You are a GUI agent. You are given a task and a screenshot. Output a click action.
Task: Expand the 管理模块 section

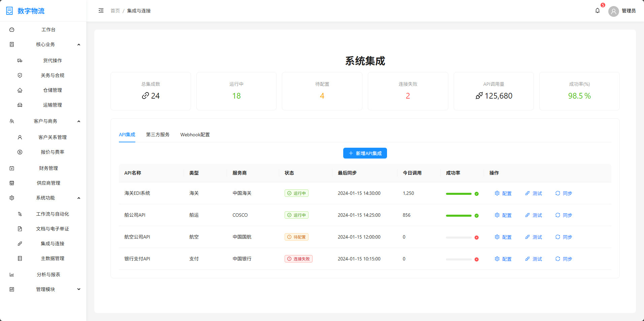pyautogui.click(x=79, y=289)
